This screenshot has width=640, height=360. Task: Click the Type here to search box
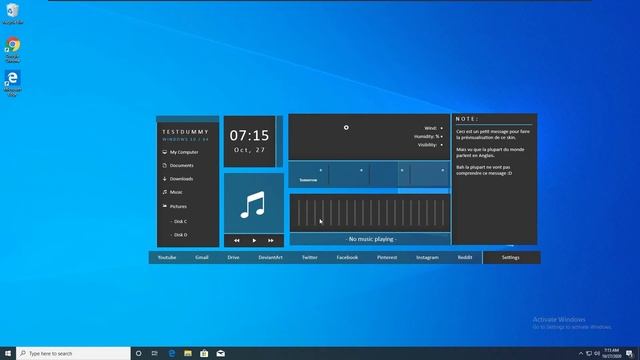pyautogui.click(x=73, y=353)
